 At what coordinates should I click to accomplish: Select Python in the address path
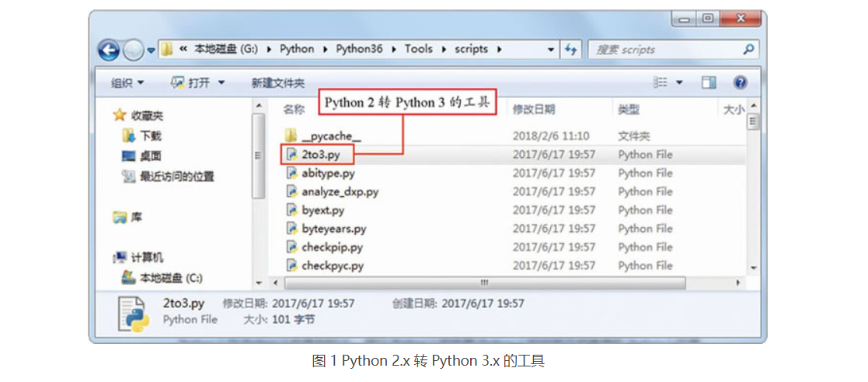297,49
